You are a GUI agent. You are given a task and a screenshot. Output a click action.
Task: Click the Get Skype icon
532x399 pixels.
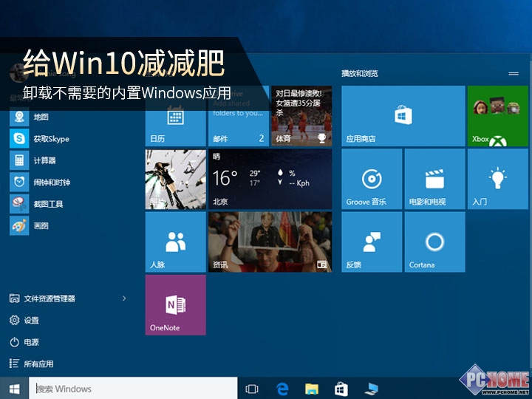click(x=19, y=139)
